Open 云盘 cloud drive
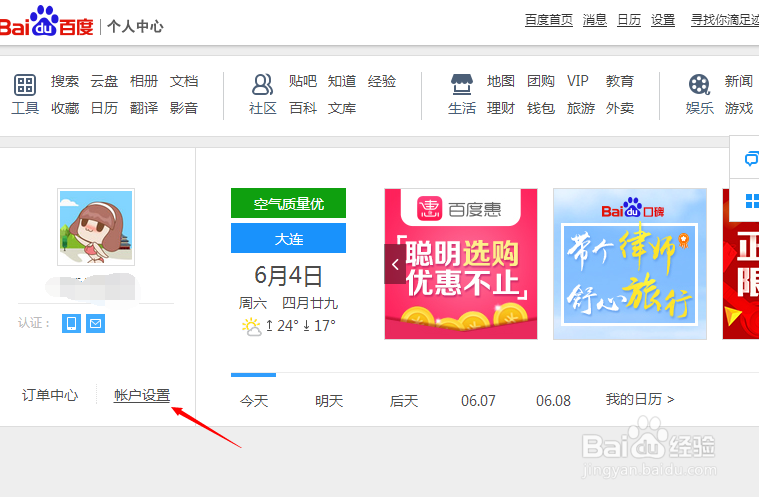 tap(104, 81)
